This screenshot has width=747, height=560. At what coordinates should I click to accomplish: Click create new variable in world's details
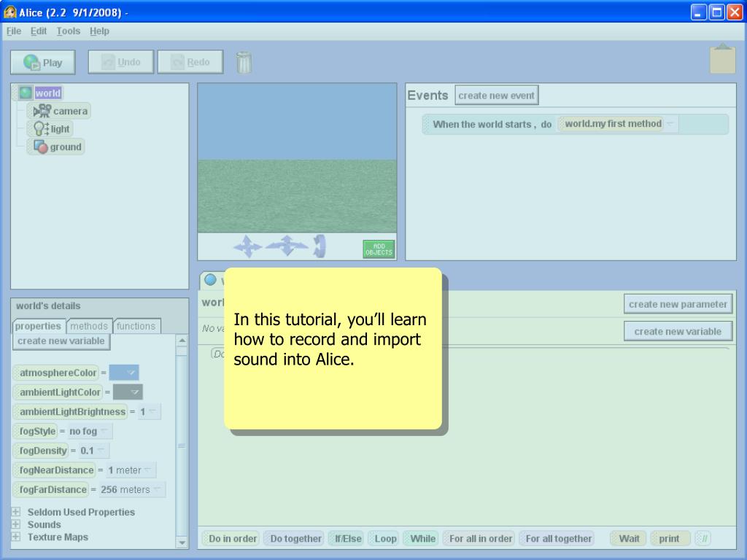tap(61, 341)
